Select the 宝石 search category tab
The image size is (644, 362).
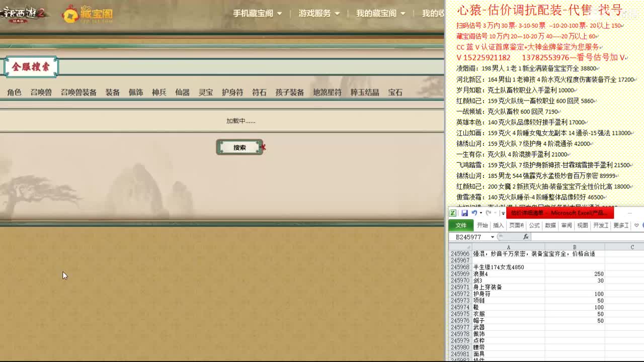pyautogui.click(x=395, y=93)
